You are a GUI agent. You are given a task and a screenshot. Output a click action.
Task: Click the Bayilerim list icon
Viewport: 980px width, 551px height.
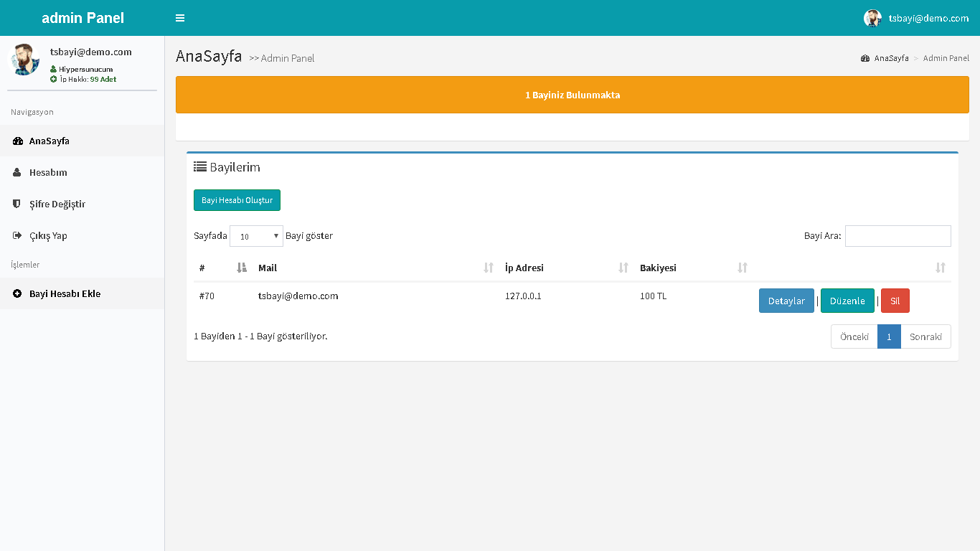tap(200, 166)
